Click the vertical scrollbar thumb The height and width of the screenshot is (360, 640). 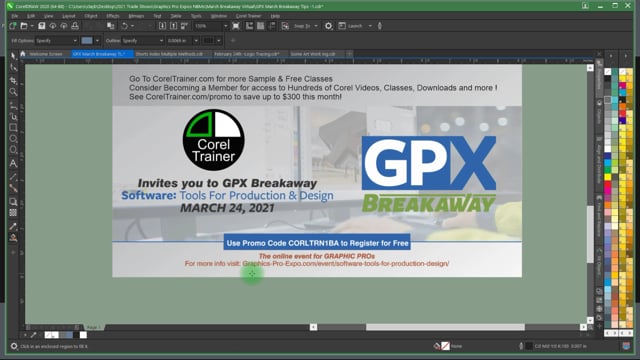[x=590, y=235]
